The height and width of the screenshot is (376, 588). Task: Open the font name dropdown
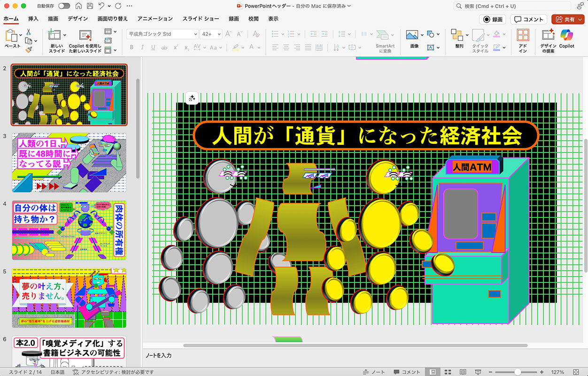coord(195,34)
